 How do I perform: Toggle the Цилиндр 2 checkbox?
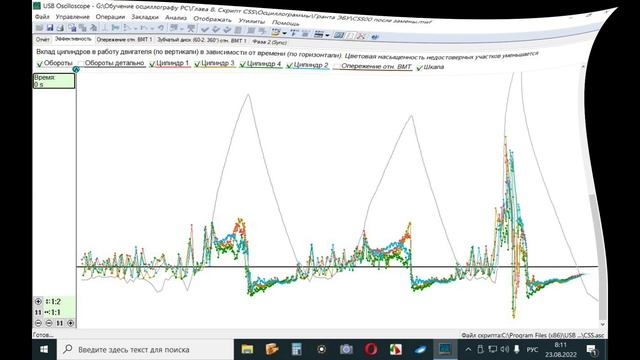tap(289, 65)
